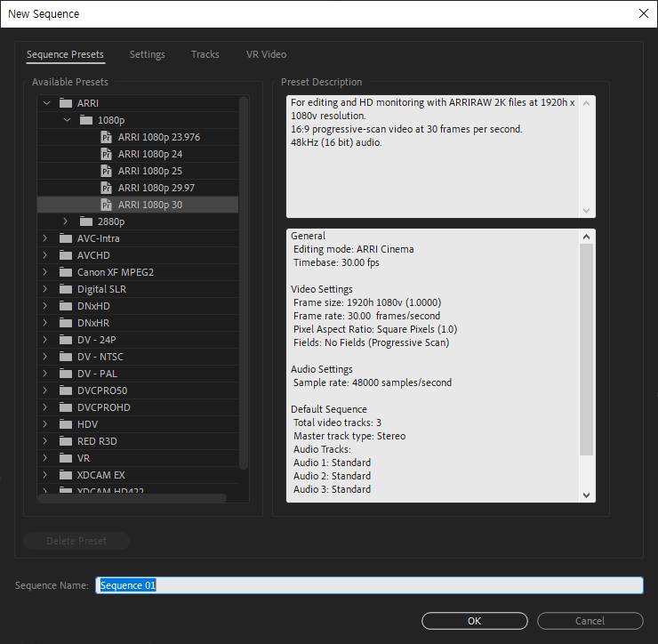Click the Master track type: Stereo text

(349, 436)
